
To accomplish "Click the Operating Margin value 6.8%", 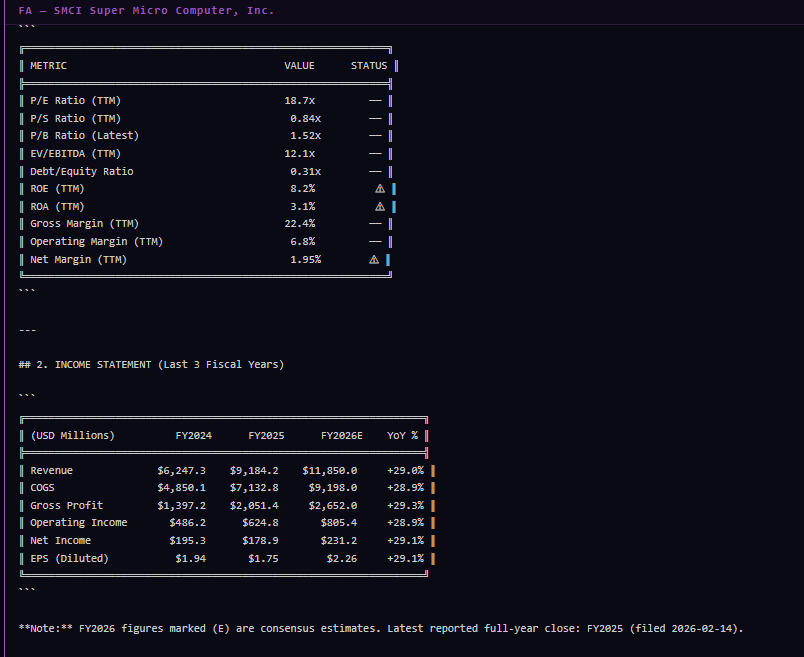I will click(303, 242).
